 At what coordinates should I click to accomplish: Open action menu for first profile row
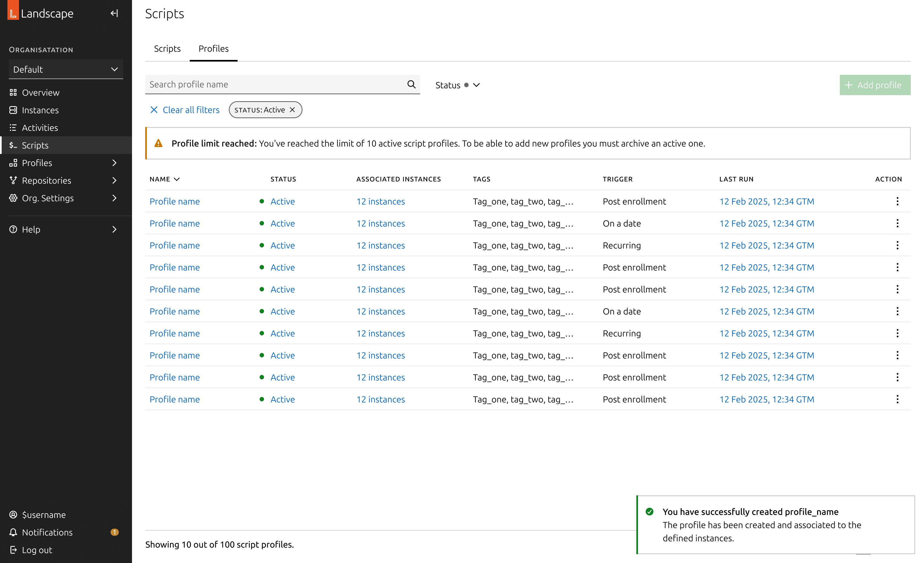[897, 201]
